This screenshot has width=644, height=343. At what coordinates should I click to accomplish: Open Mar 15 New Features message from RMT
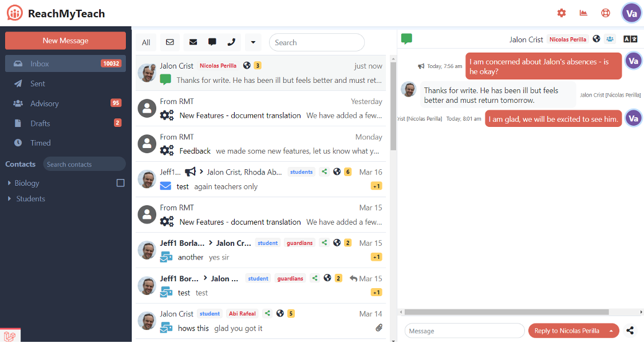[261, 215]
